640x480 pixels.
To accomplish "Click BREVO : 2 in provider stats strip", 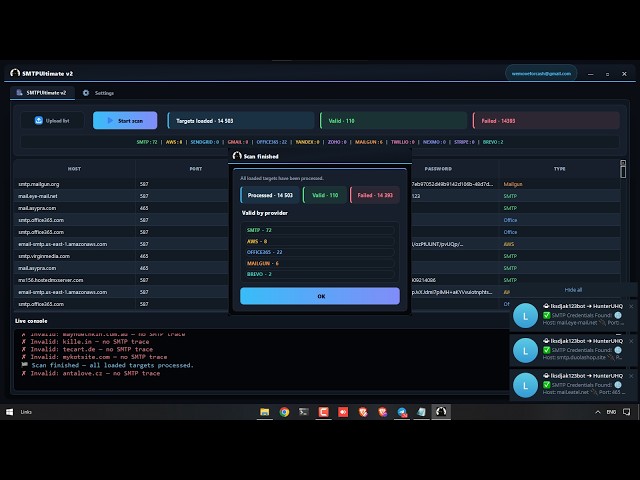I will [x=493, y=142].
